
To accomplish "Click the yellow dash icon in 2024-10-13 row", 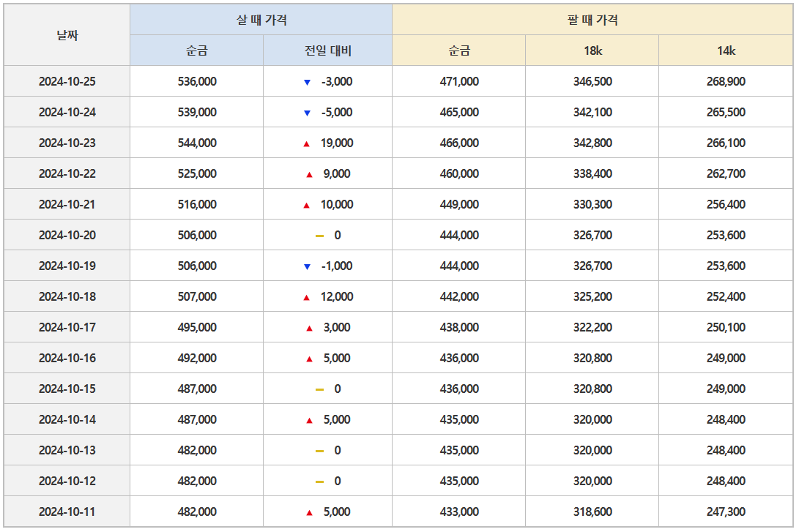I will tap(319, 451).
